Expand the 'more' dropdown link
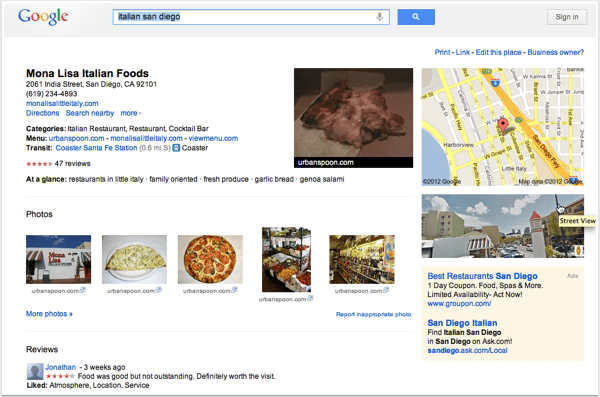Screen dimensions: 600x397 point(131,113)
